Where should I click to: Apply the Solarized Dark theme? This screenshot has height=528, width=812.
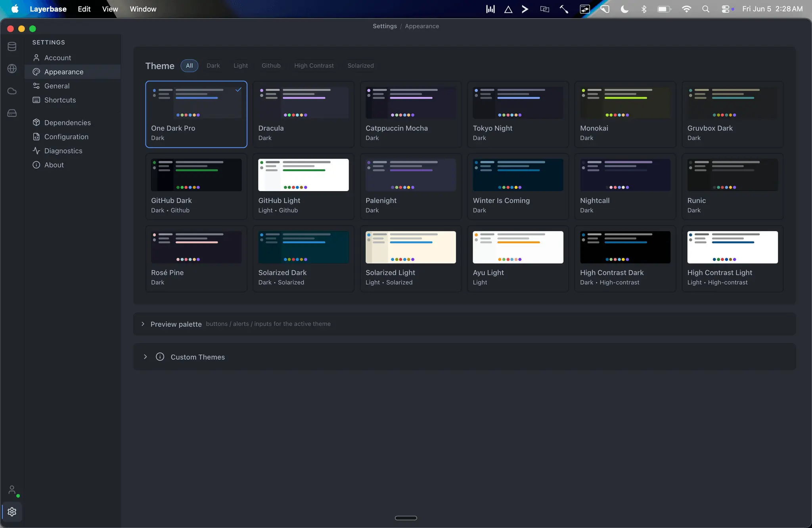(x=303, y=259)
